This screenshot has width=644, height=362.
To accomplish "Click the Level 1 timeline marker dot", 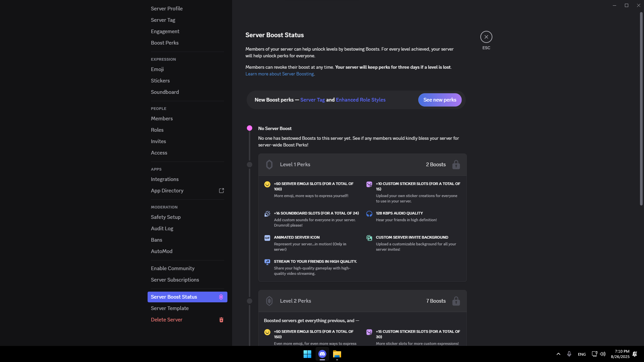I will tap(250, 165).
